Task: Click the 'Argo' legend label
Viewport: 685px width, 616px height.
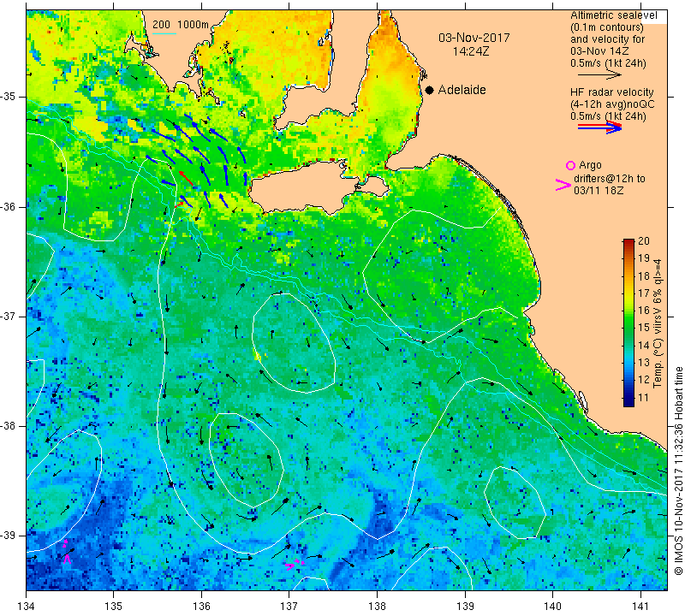Action: point(590,165)
